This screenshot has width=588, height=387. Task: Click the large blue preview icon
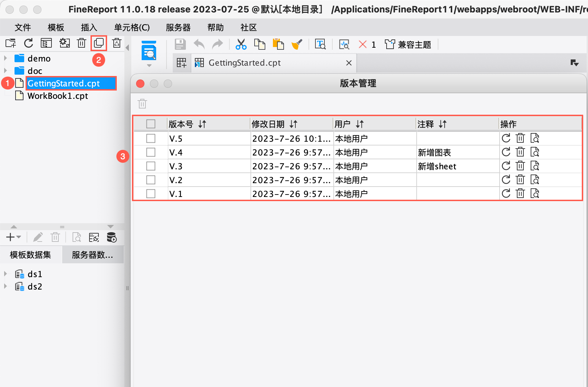click(x=149, y=51)
